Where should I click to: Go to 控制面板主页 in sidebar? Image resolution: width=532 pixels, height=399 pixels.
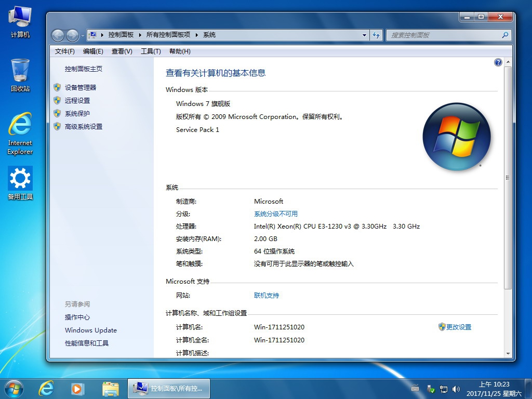[84, 69]
